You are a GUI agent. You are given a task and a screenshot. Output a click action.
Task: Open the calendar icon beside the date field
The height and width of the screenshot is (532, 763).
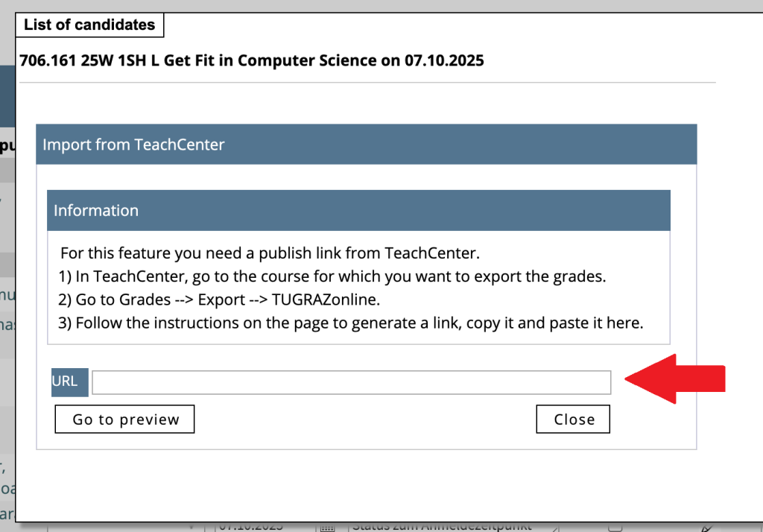(326, 527)
